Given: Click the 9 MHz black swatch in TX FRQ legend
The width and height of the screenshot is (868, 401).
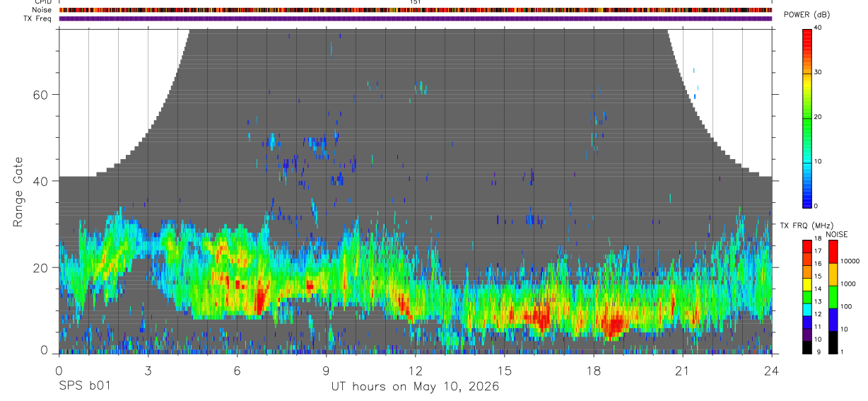Looking at the screenshot, I should tap(807, 347).
